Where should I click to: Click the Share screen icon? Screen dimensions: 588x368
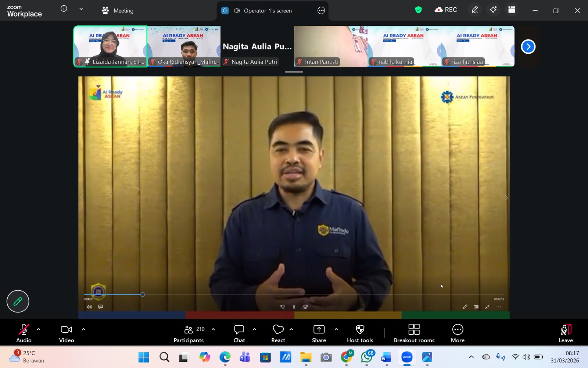point(319,333)
